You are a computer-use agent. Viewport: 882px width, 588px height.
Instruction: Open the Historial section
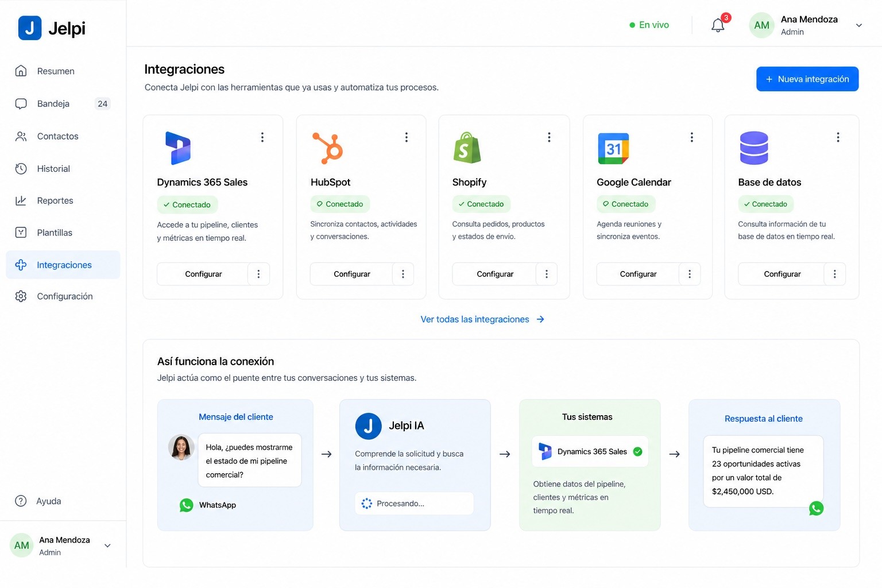click(x=63, y=169)
